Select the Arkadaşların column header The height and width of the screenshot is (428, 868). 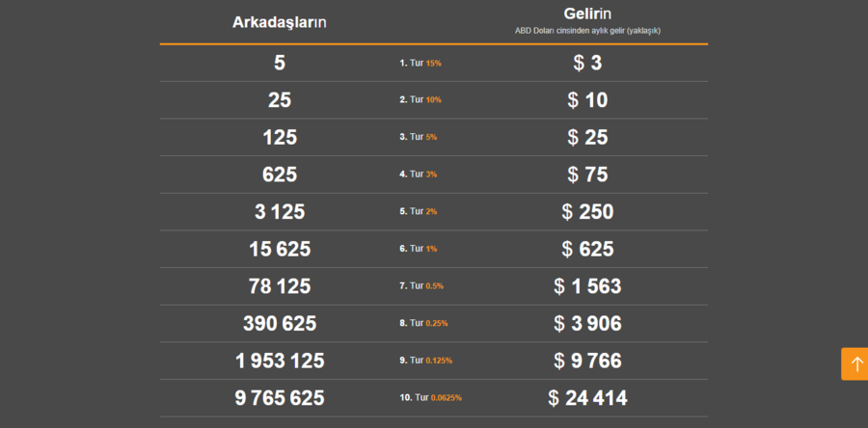click(x=279, y=22)
